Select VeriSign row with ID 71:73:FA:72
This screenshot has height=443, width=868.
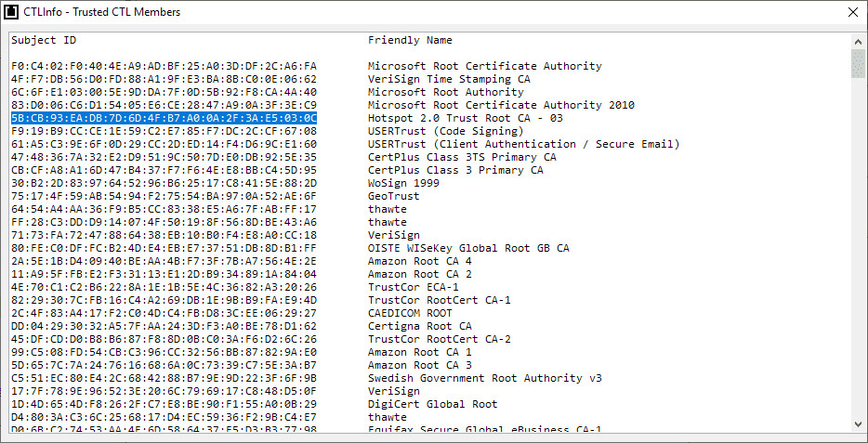coord(394,235)
